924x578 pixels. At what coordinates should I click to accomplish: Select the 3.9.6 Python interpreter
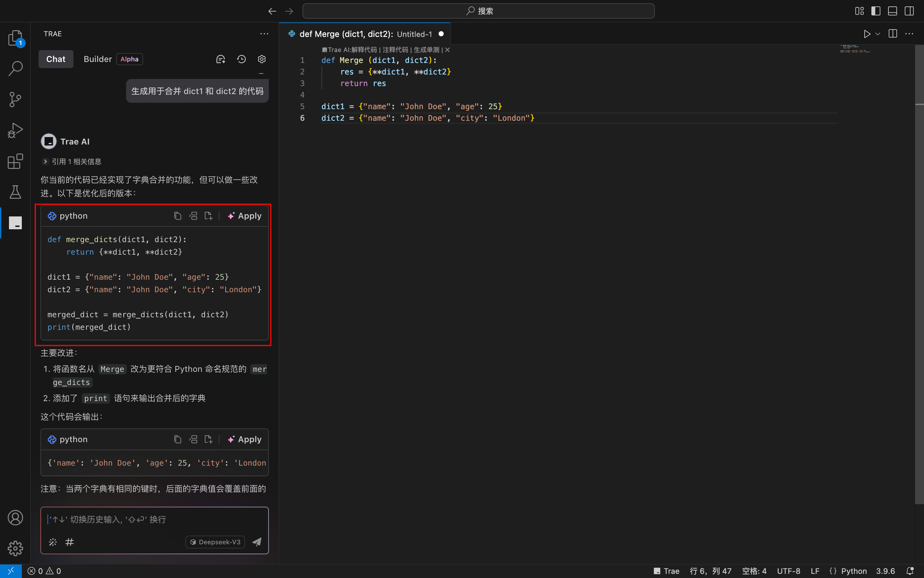886,571
